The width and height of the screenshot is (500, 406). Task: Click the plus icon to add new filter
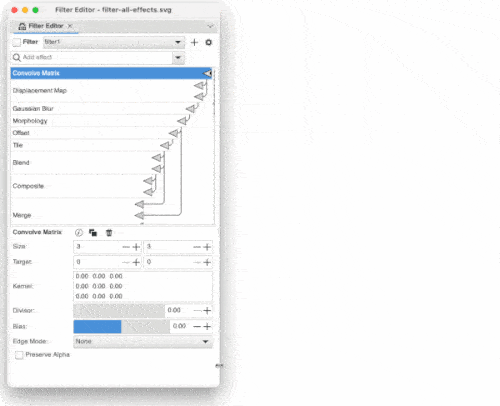[x=194, y=42]
